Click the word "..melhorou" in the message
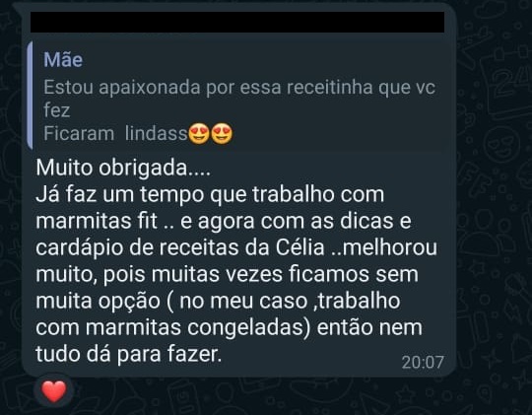 pos(384,247)
